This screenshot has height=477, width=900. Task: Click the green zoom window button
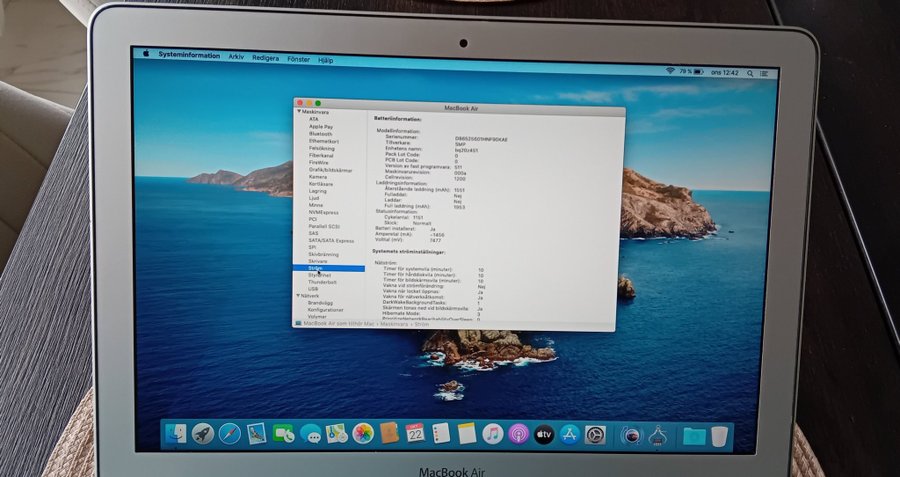[x=318, y=103]
